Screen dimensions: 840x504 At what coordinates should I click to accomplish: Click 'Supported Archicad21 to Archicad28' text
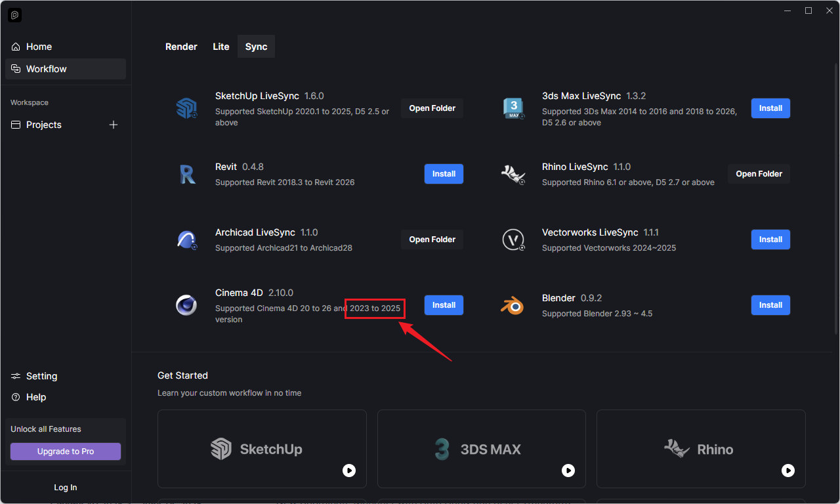[x=283, y=248]
